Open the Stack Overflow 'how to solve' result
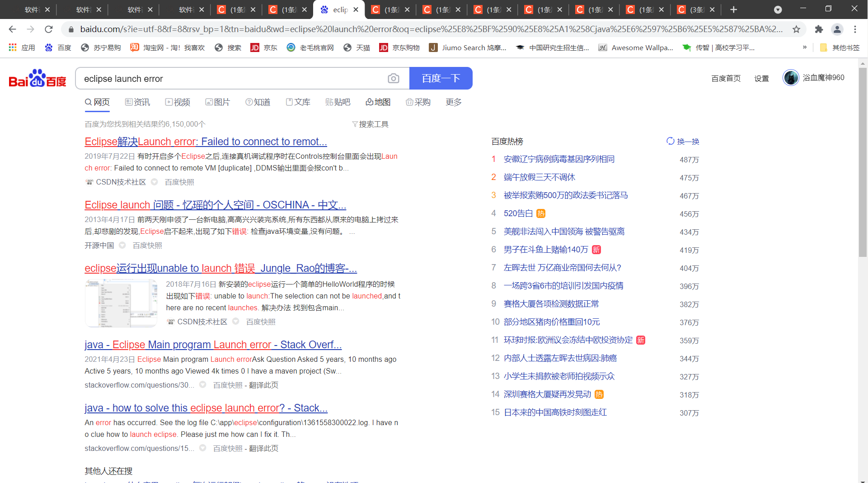The width and height of the screenshot is (868, 483). pos(206,408)
